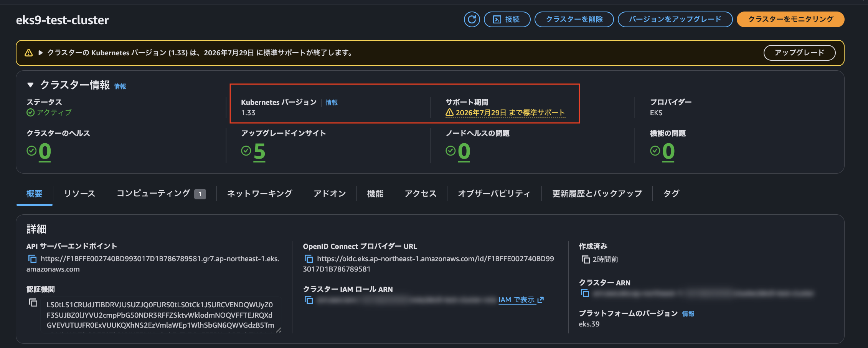The height and width of the screenshot is (348, 868).
Task: Click the 接続 connect button
Action: point(507,19)
